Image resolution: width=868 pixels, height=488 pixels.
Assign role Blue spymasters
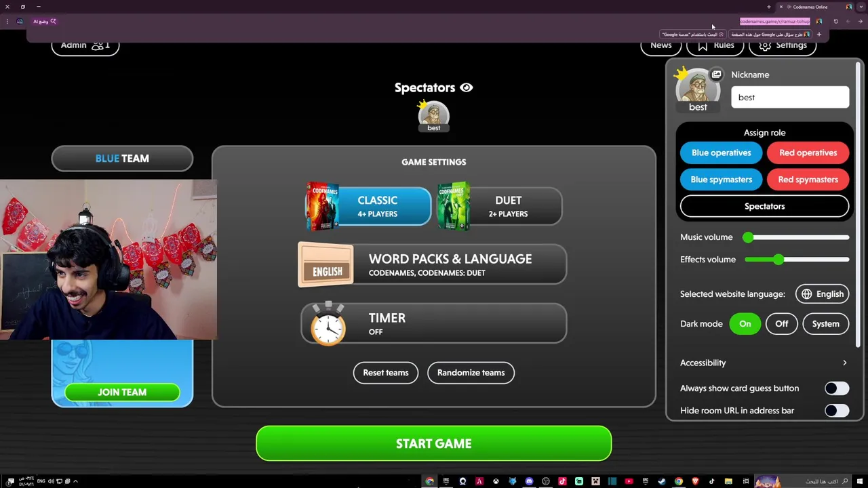point(721,180)
